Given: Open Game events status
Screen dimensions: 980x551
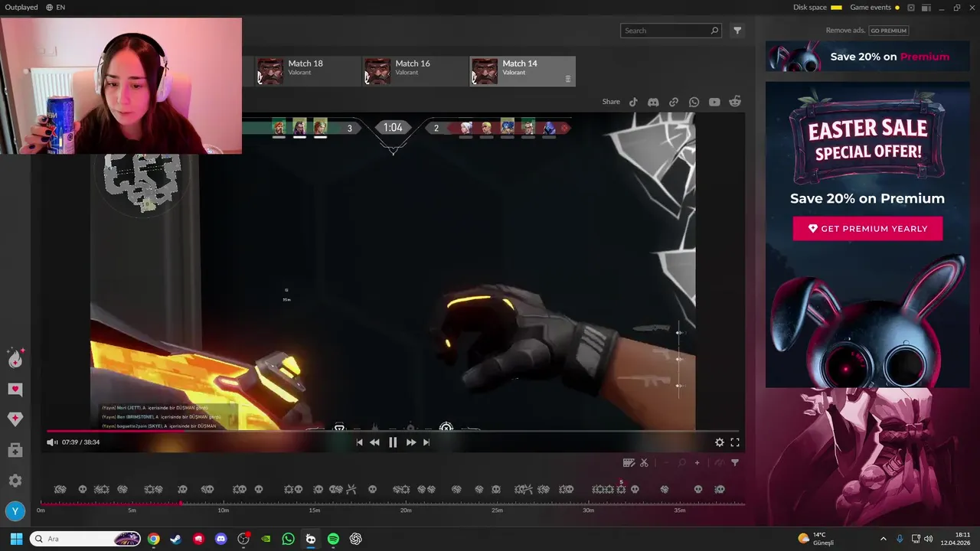Looking at the screenshot, I should (874, 8).
